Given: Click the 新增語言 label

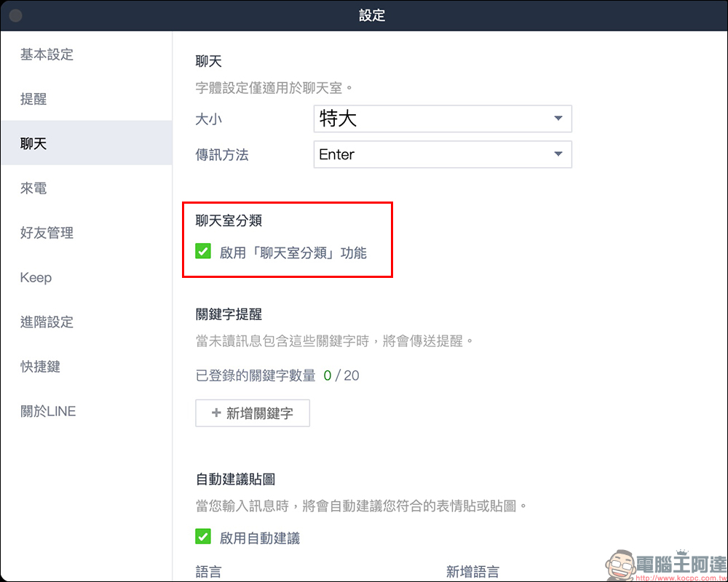Looking at the screenshot, I should click(472, 571).
